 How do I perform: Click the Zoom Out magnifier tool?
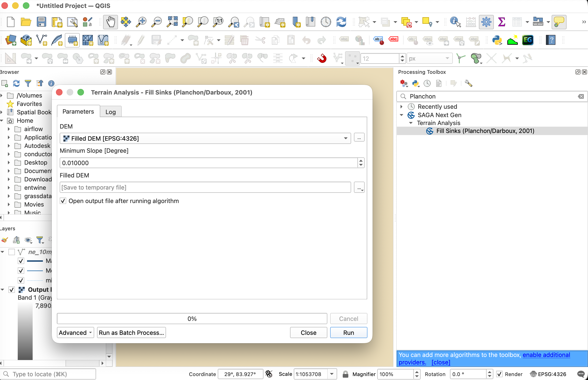(x=157, y=22)
